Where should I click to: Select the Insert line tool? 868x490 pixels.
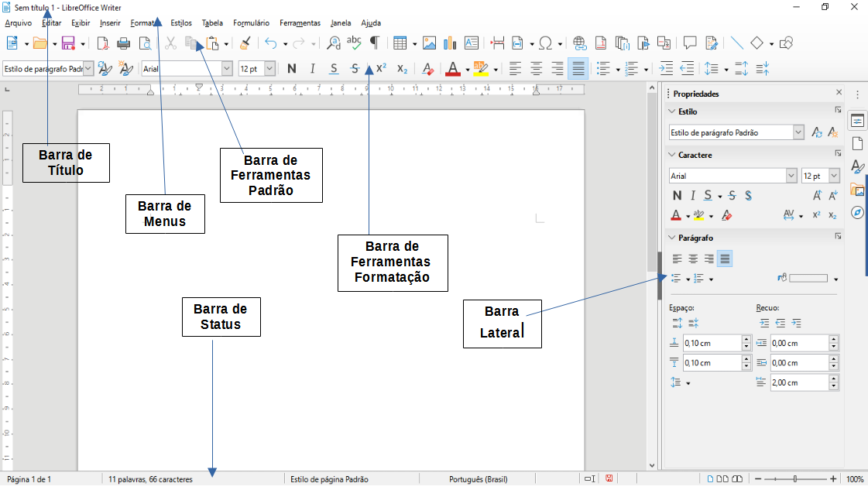[736, 43]
